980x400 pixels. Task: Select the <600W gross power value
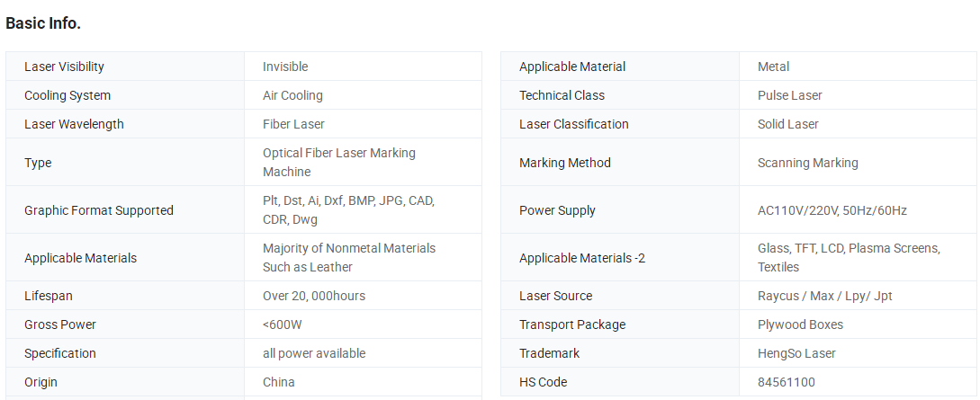tap(282, 324)
